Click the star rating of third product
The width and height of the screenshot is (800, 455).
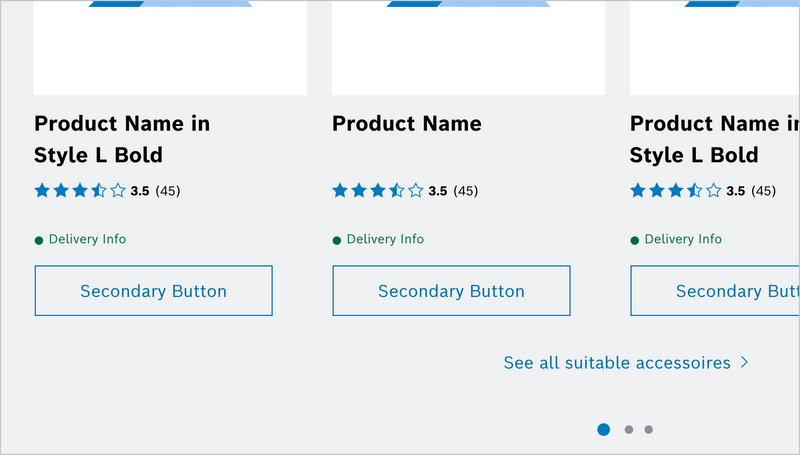click(x=676, y=190)
